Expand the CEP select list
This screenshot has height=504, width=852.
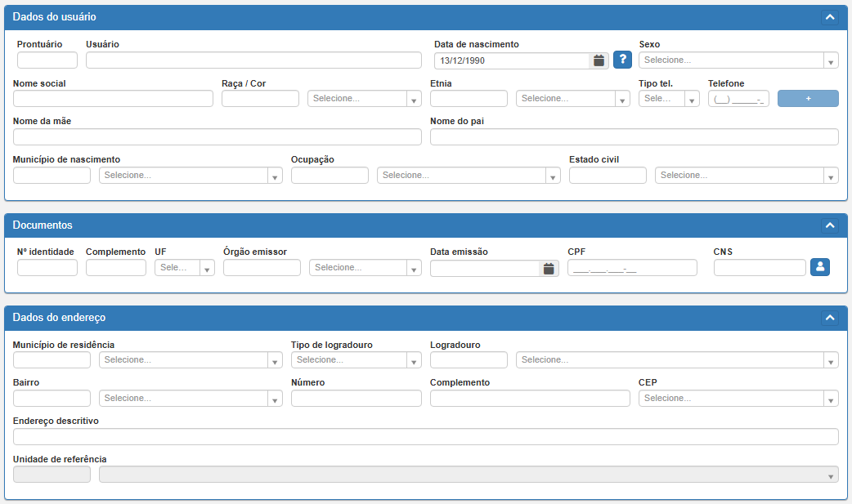click(738, 399)
